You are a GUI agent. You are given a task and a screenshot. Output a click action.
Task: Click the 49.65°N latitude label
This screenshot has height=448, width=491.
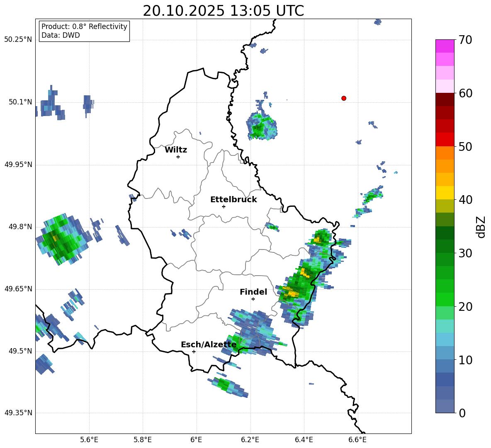[18, 289]
